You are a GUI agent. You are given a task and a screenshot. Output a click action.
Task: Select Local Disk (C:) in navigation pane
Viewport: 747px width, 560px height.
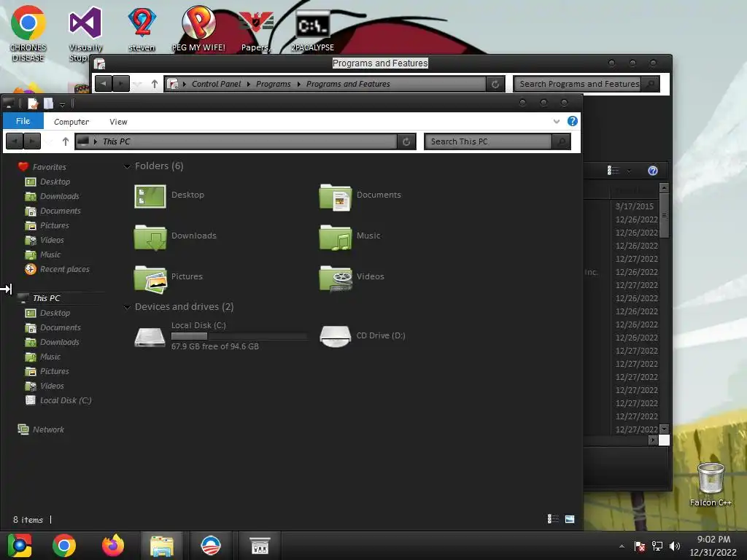tap(65, 400)
